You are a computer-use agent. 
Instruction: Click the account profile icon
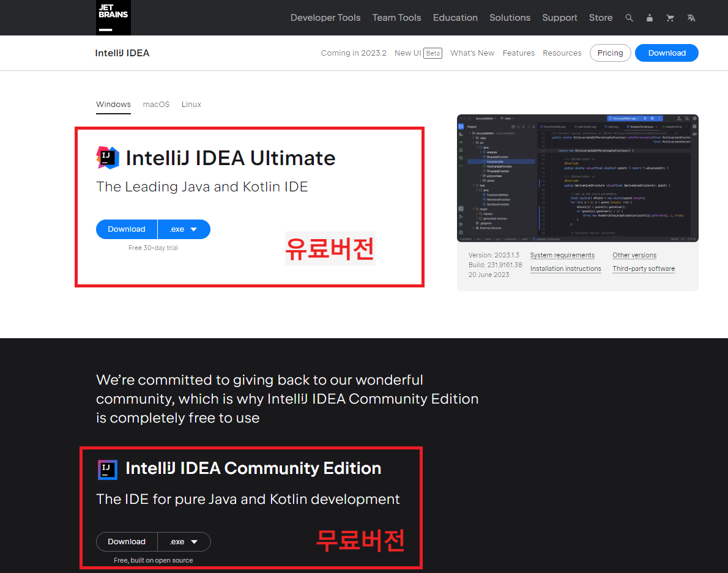pyautogui.click(x=650, y=18)
